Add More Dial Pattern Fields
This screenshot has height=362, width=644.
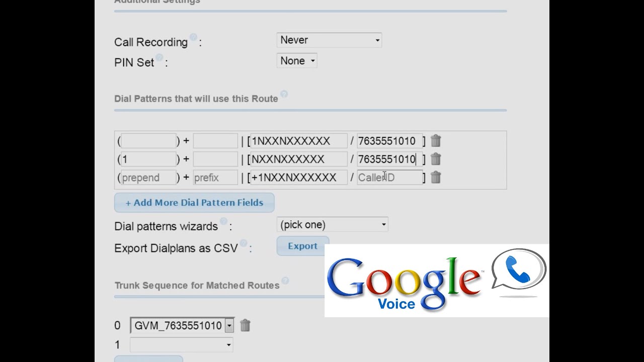(x=194, y=203)
